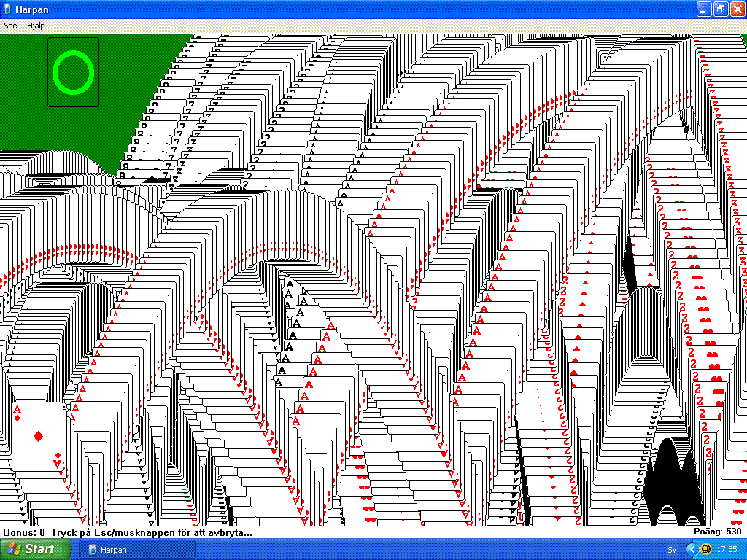The width and height of the screenshot is (747, 560).
Task: Restore down the Harpan window
Action: coord(720,9)
